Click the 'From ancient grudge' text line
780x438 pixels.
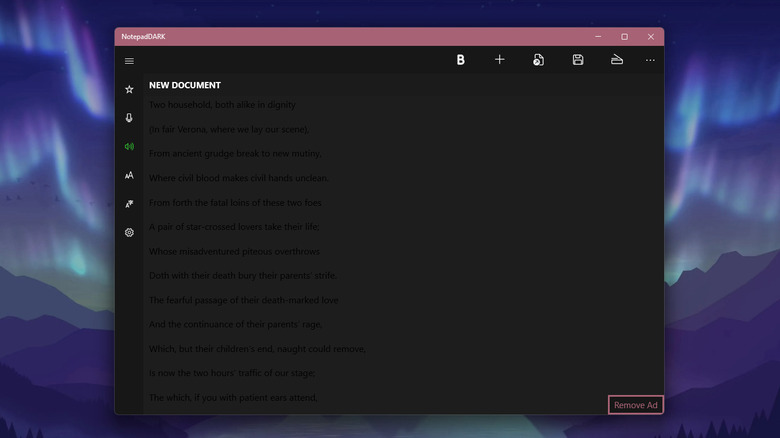coord(235,154)
